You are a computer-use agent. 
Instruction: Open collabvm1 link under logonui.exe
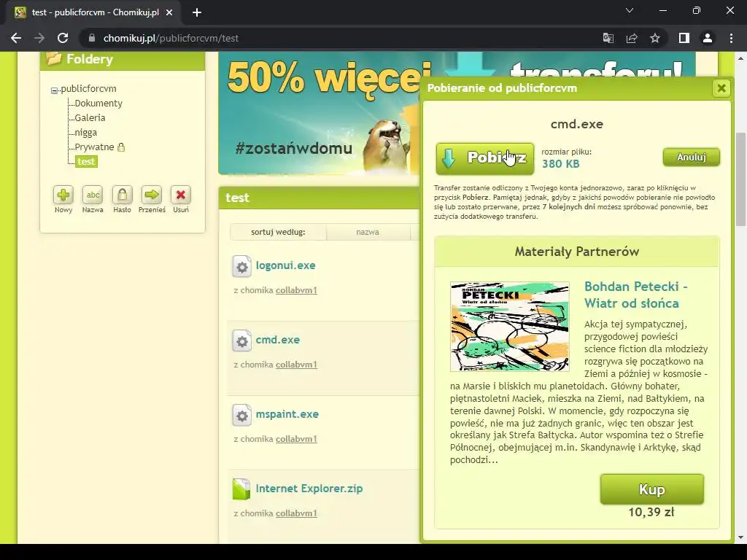(x=296, y=290)
